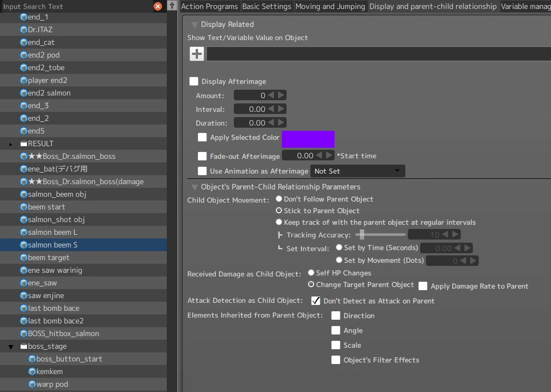Click object icon of warp pod
Screen dimensions: 551x392
click(x=32, y=384)
